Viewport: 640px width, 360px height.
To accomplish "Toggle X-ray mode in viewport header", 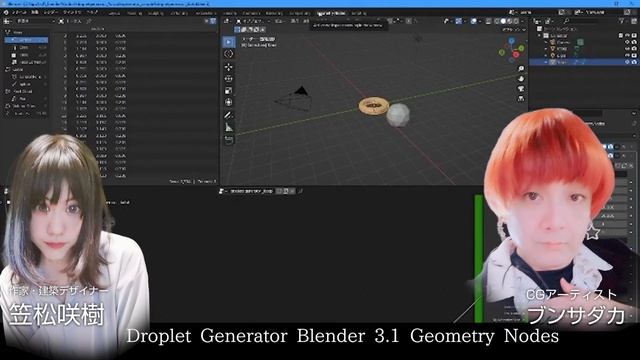I will tap(488, 21).
